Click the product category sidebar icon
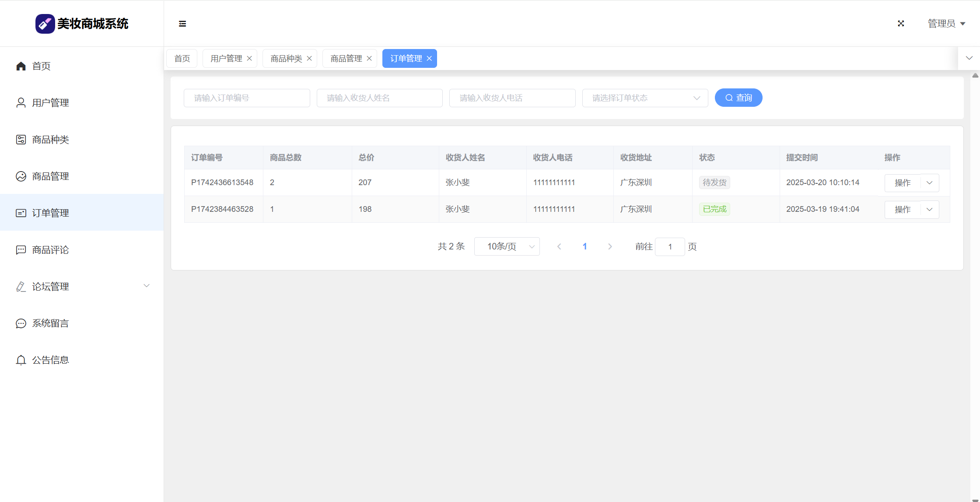The image size is (980, 502). pyautogui.click(x=21, y=140)
